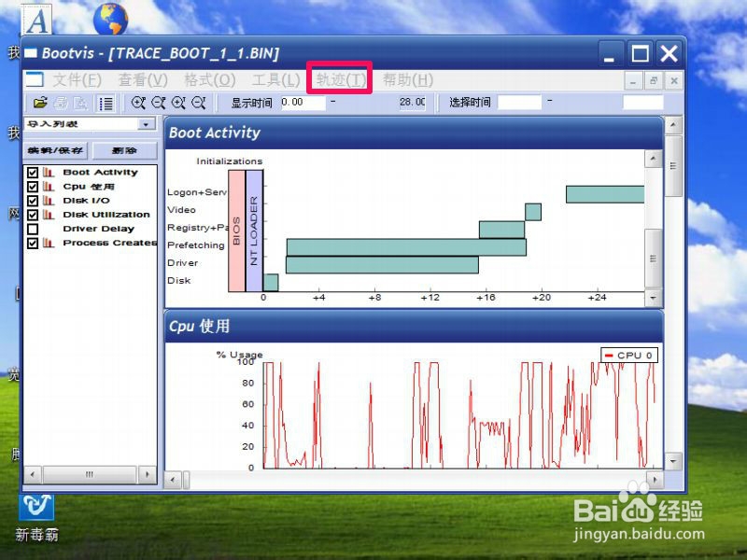
Task: Click the 选择时间 end input field
Action: pos(642,103)
